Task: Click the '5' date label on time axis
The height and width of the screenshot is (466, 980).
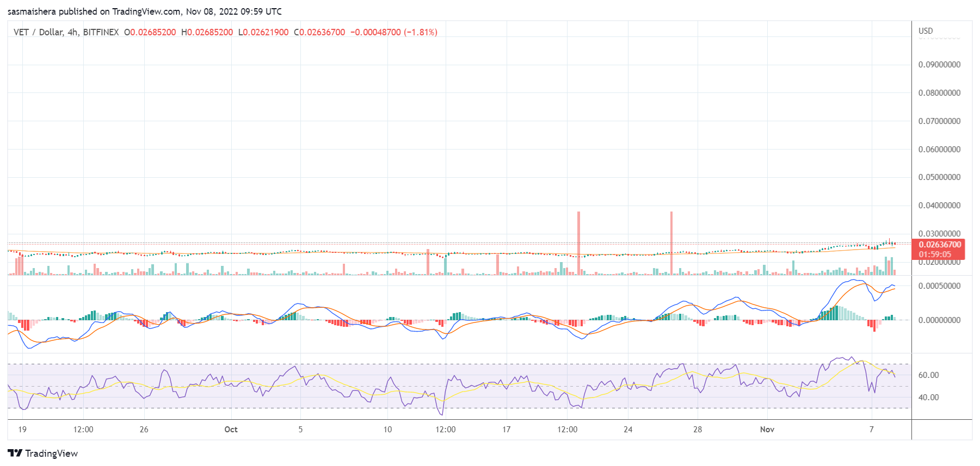Action: click(x=300, y=430)
